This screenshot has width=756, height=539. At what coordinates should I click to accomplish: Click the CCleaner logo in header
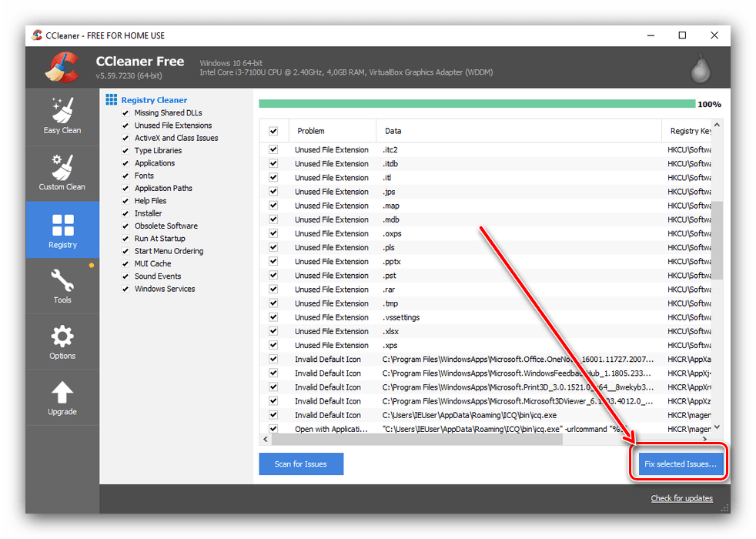click(62, 68)
